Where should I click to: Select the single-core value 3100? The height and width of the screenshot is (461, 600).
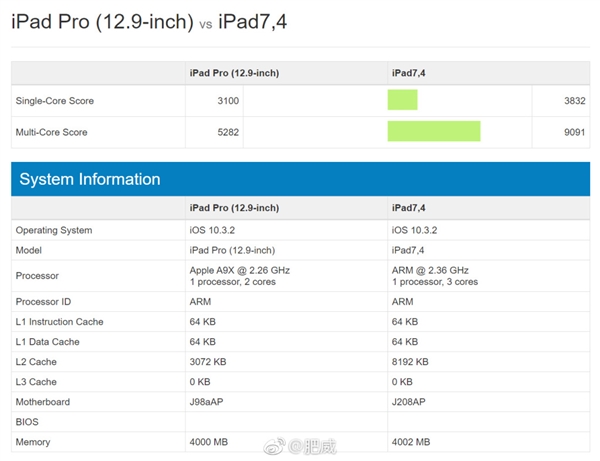(x=228, y=101)
